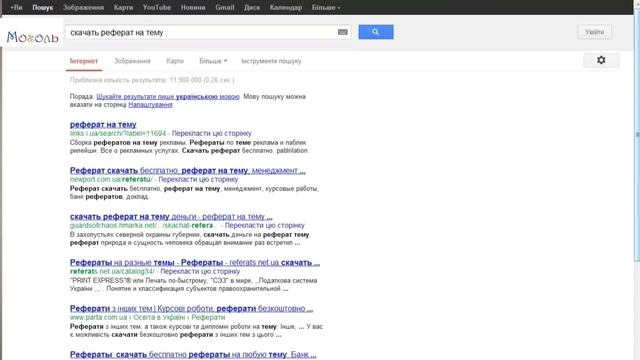Translate the referats.net.ua result page
Viewport: 640px width, 360px height.
point(200,271)
